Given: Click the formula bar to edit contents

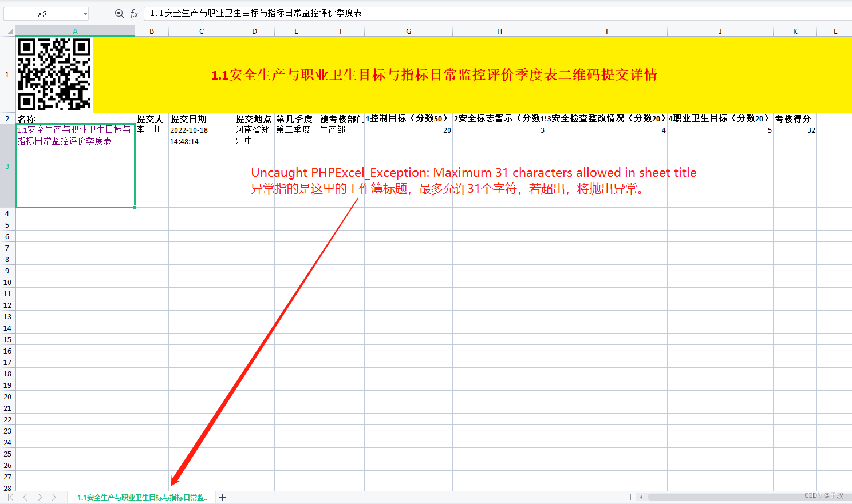Looking at the screenshot, I should tap(286, 13).
